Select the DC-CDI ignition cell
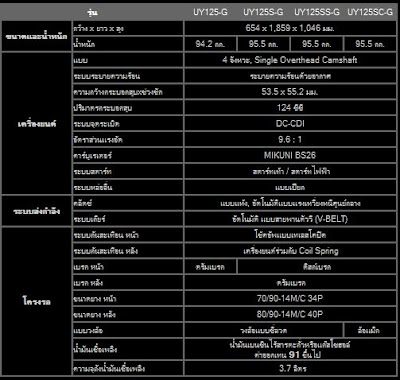Viewport: 400px width, 380px height. [290, 124]
